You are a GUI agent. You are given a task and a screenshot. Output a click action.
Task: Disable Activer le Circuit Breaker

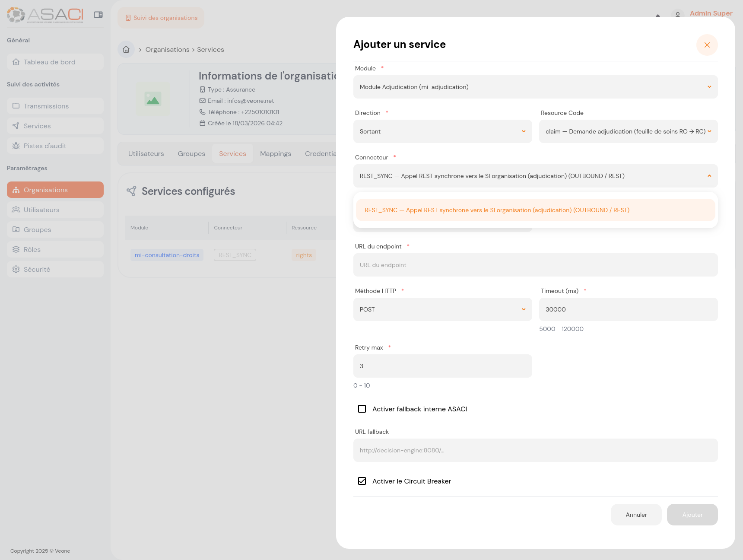point(362,481)
